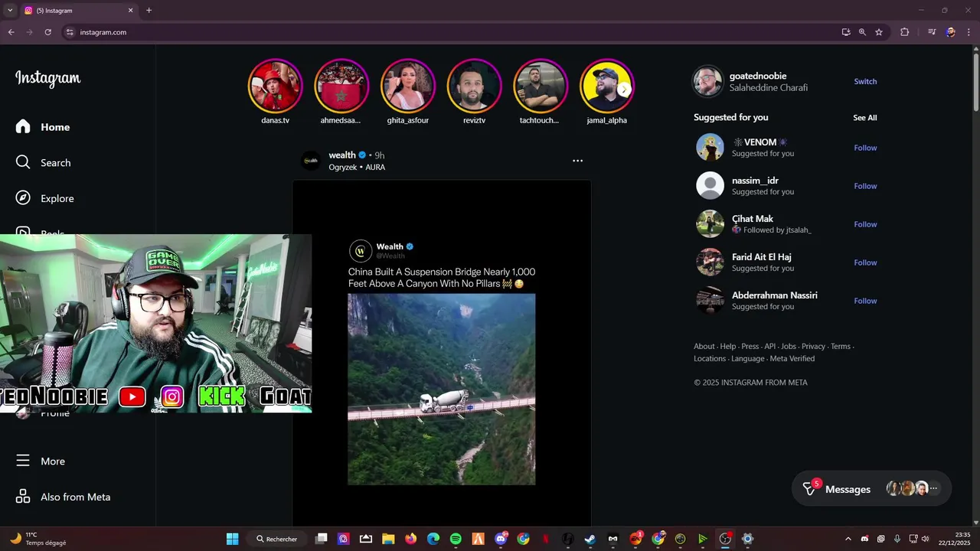Follow nassim__idr suggested account
The width and height of the screenshot is (980, 551).
pos(865,186)
